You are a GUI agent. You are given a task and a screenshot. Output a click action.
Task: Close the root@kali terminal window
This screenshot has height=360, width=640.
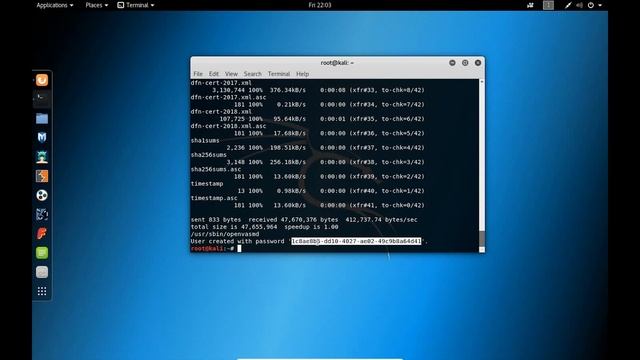click(478, 63)
